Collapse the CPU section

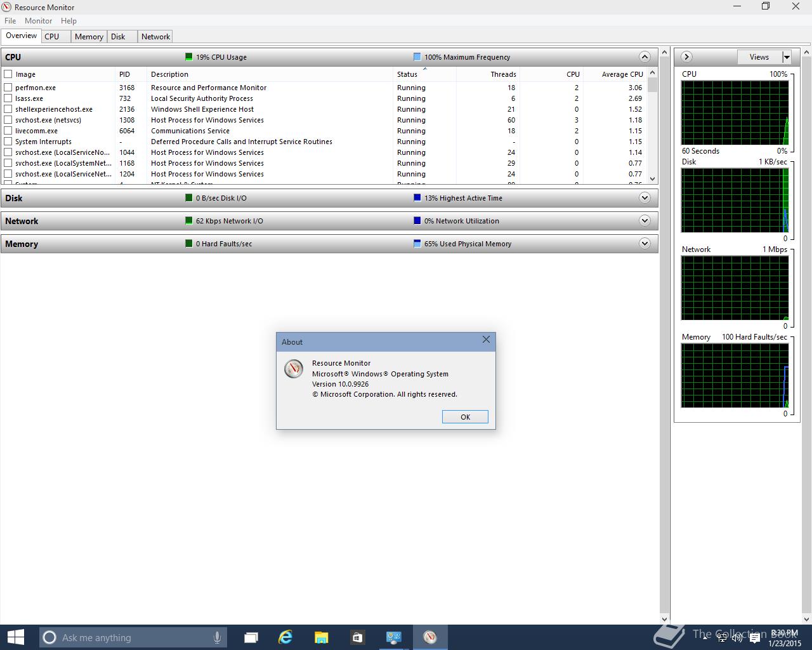pyautogui.click(x=645, y=56)
